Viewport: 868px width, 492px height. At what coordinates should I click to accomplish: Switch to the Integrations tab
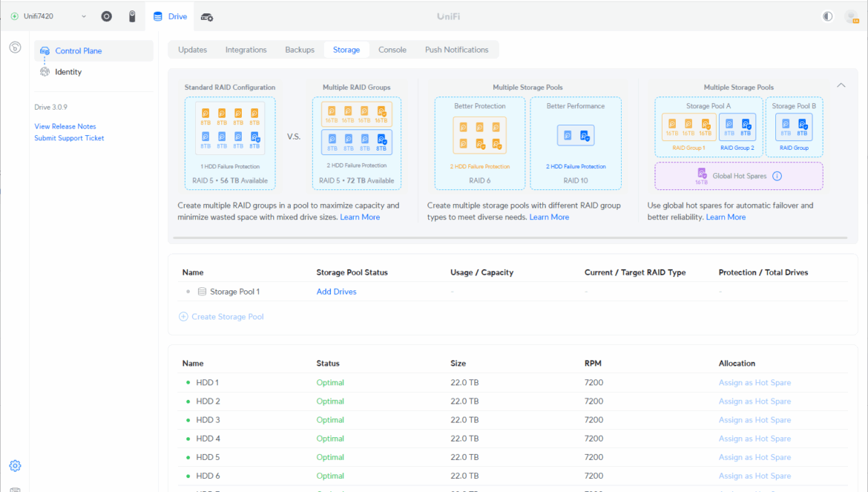coord(246,50)
